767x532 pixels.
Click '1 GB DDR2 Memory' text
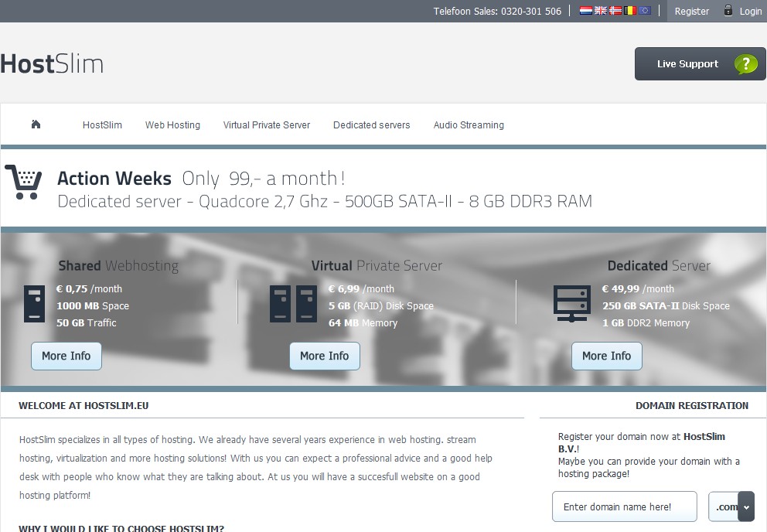pyautogui.click(x=646, y=323)
